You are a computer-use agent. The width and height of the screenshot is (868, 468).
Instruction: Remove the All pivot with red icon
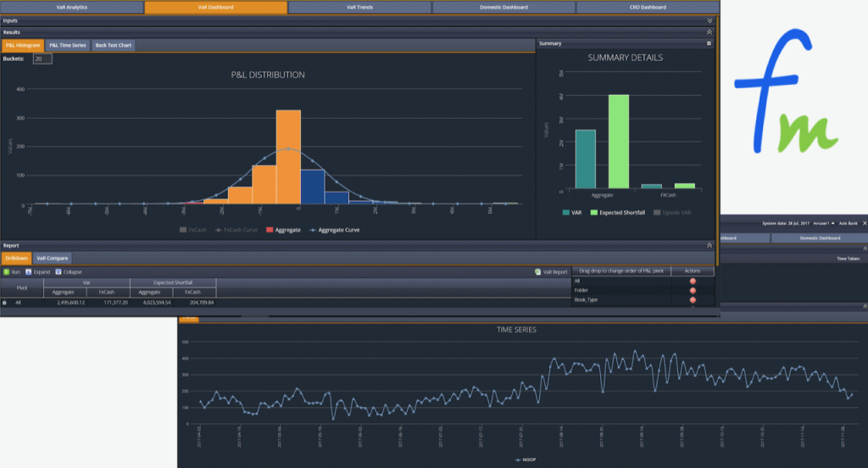[x=693, y=281]
